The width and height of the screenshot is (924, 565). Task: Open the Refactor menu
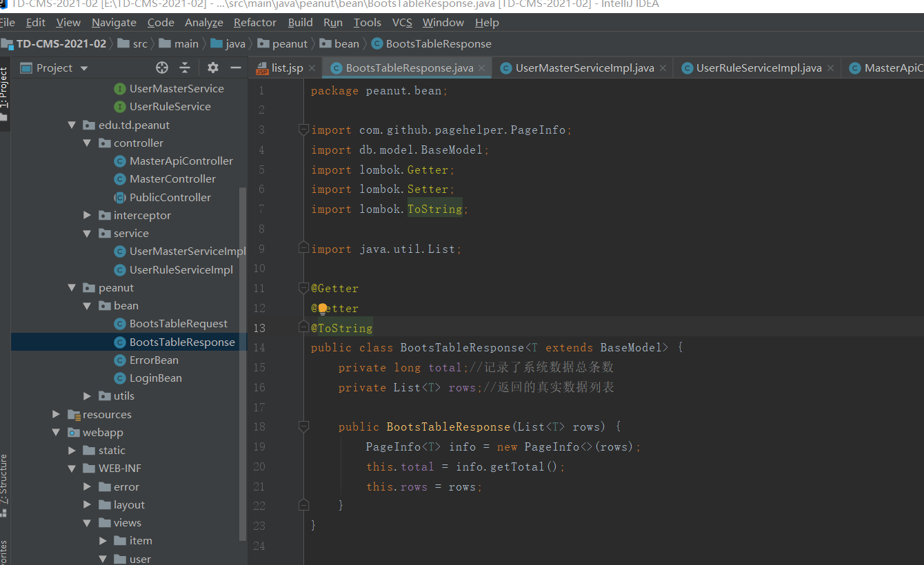[255, 22]
